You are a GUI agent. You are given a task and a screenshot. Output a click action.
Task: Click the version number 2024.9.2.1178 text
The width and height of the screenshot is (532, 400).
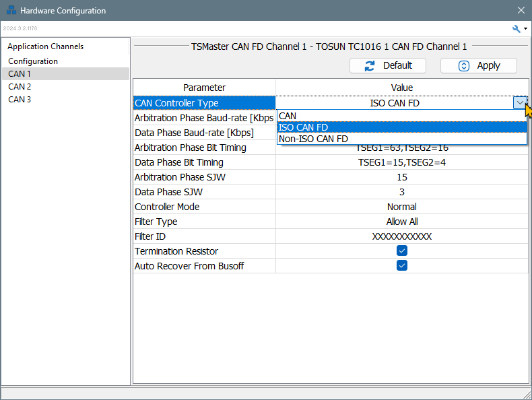(x=20, y=28)
